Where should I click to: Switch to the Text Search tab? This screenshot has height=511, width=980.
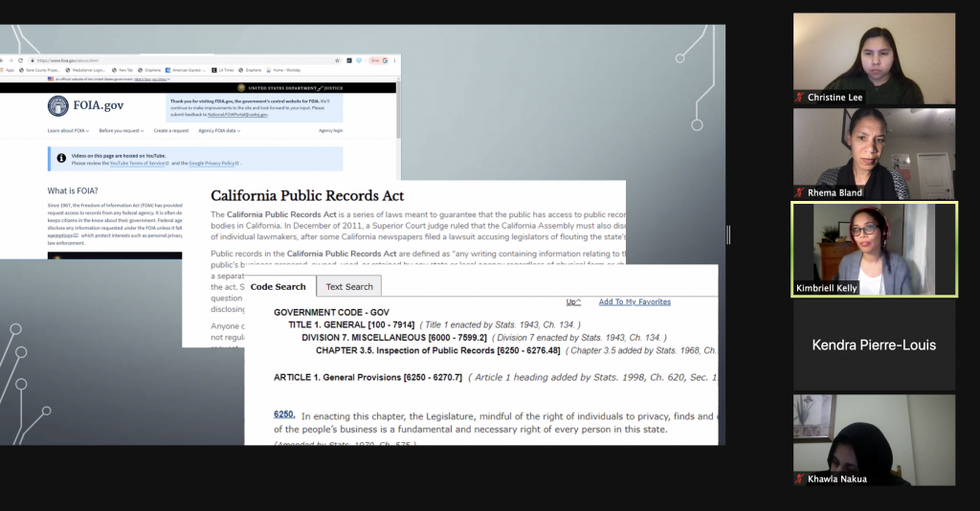(349, 287)
